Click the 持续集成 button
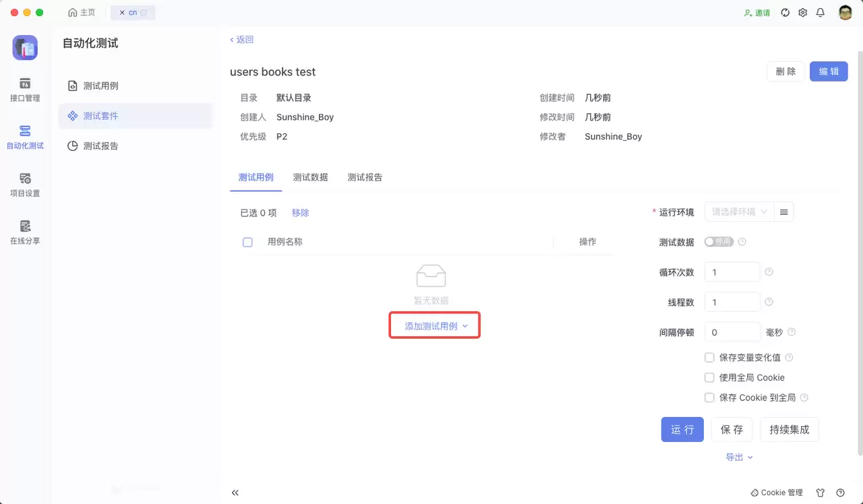This screenshot has height=504, width=863. (790, 429)
